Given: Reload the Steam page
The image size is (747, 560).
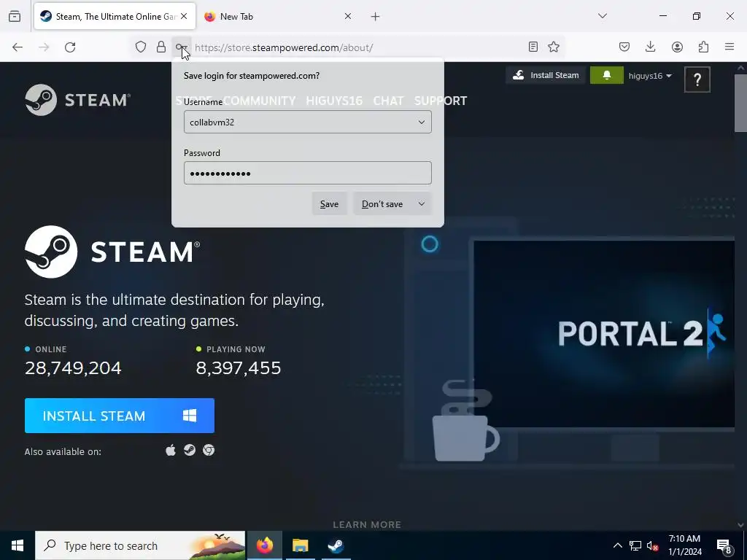Looking at the screenshot, I should (70, 47).
